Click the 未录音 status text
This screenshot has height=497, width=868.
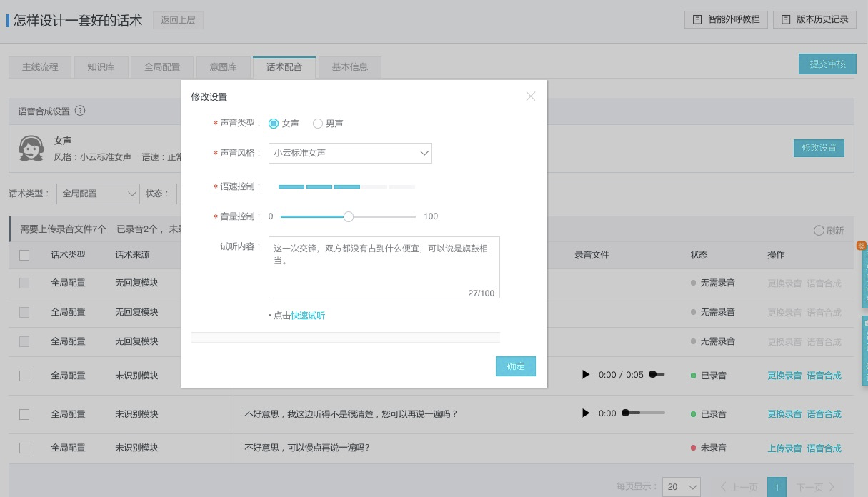pos(713,448)
